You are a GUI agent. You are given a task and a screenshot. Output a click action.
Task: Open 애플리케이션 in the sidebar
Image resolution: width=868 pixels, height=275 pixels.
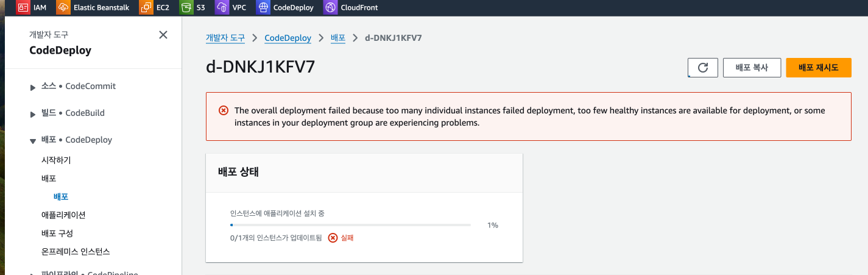63,215
